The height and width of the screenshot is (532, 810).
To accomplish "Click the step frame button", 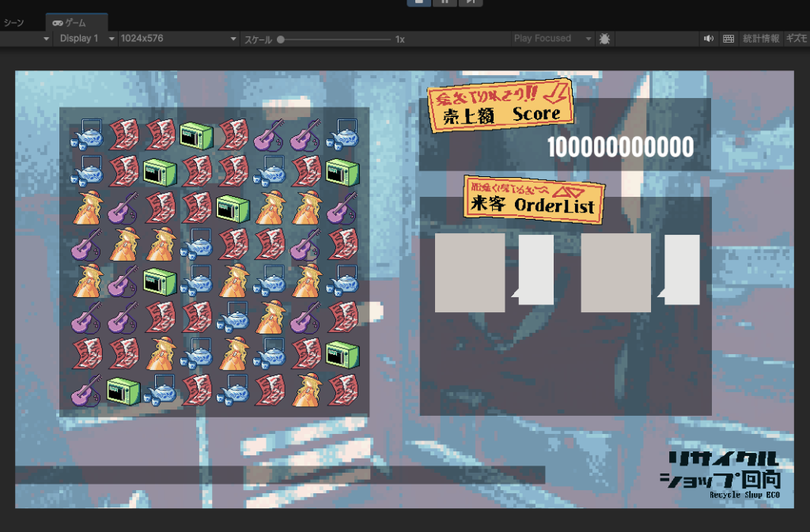I will coord(471,2).
